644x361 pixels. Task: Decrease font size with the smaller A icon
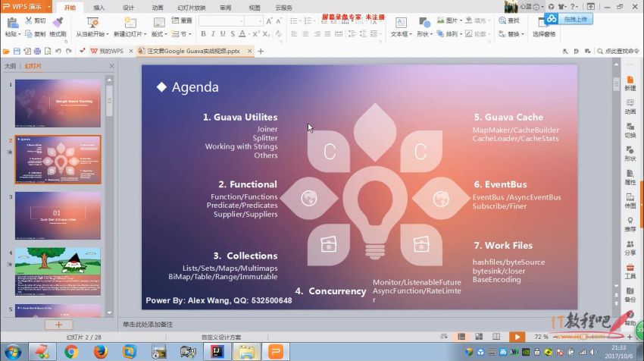click(279, 21)
